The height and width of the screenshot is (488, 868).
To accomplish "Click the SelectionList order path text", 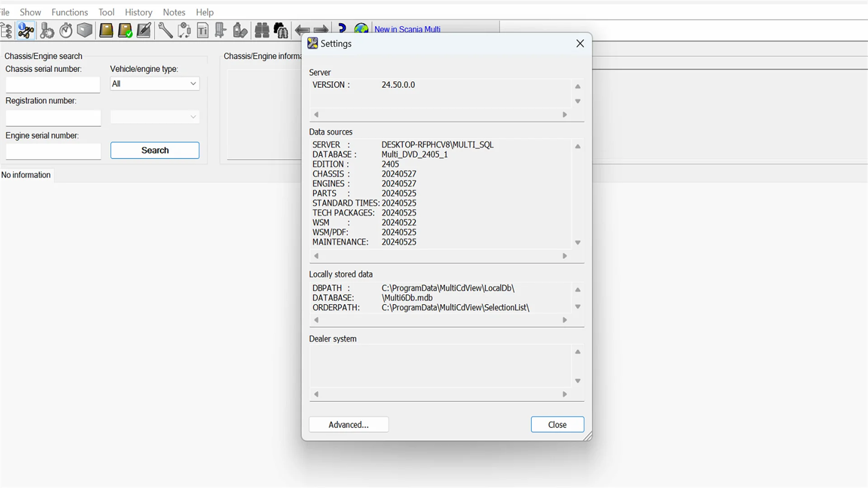I will point(455,308).
